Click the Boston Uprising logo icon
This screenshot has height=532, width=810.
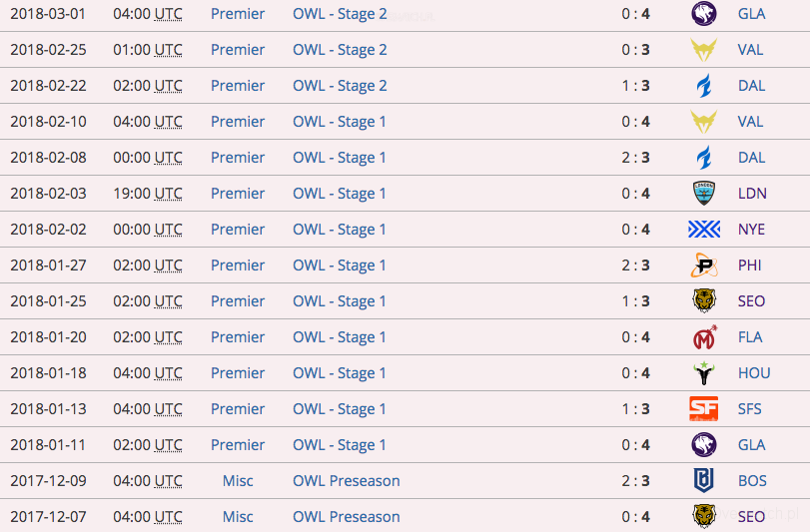click(x=703, y=481)
